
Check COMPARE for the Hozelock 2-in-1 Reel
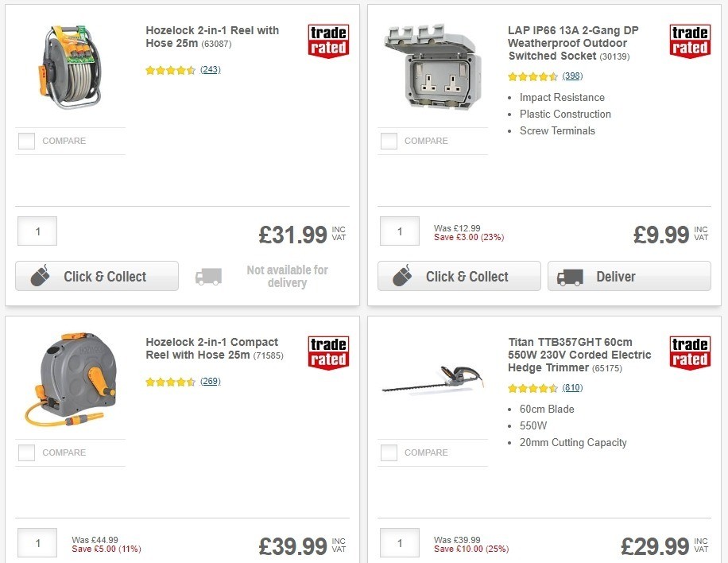(26, 141)
